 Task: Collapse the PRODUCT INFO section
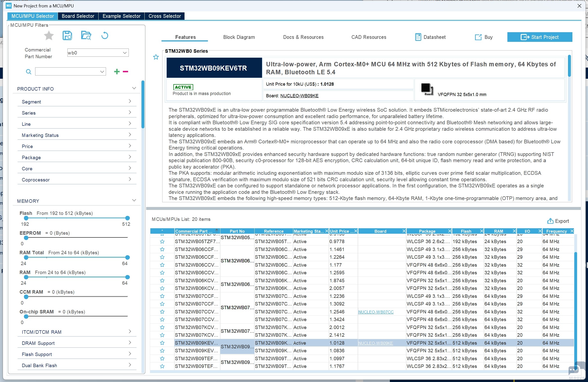point(134,88)
